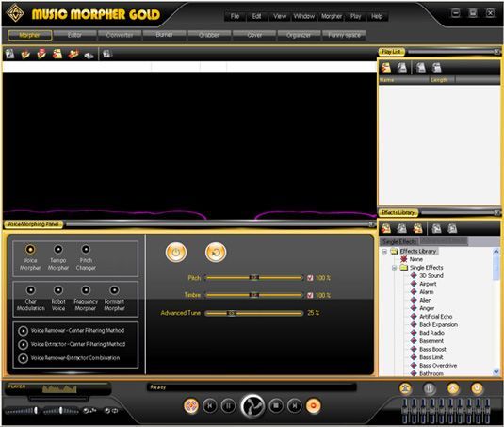Switch to the Organizer module
This screenshot has width=504, height=427.
point(299,35)
